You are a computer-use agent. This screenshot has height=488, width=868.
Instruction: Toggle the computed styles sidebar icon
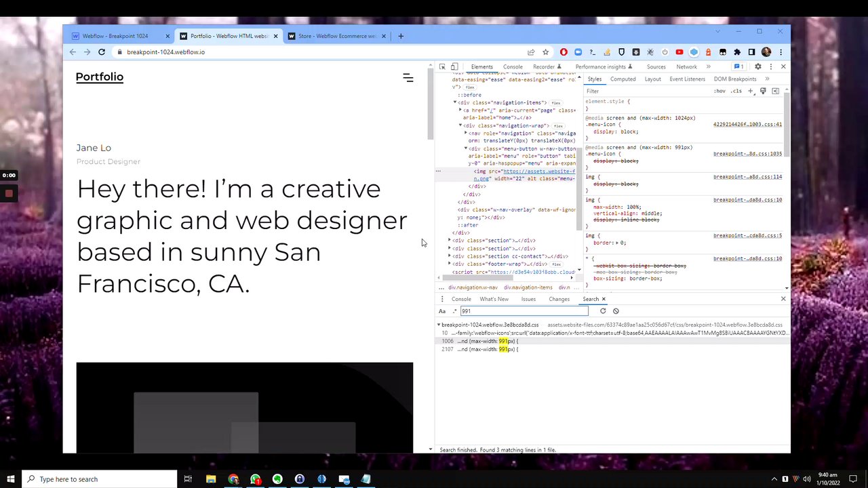coord(775,91)
